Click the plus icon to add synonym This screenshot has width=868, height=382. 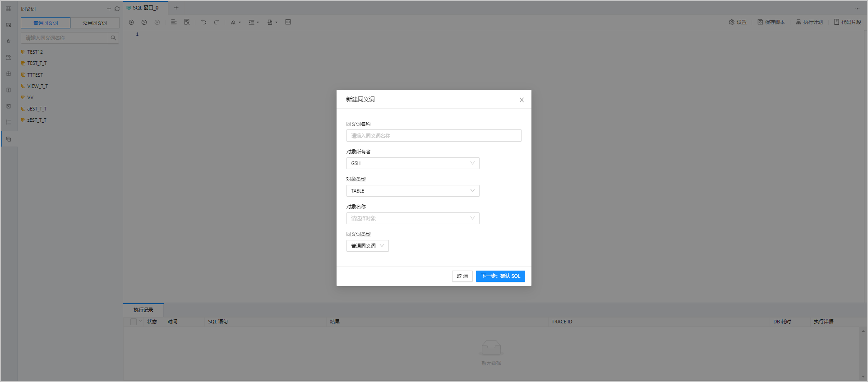click(109, 9)
